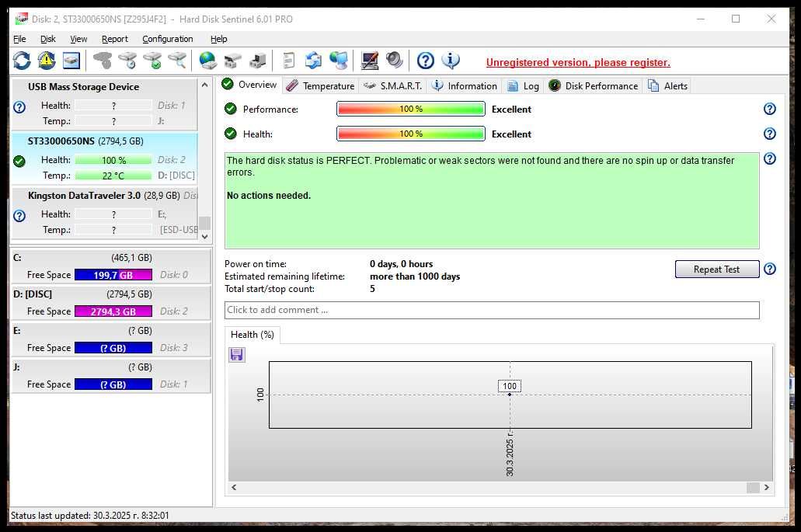Switch to the Alerts tab
The width and height of the screenshot is (801, 532).
tap(667, 85)
